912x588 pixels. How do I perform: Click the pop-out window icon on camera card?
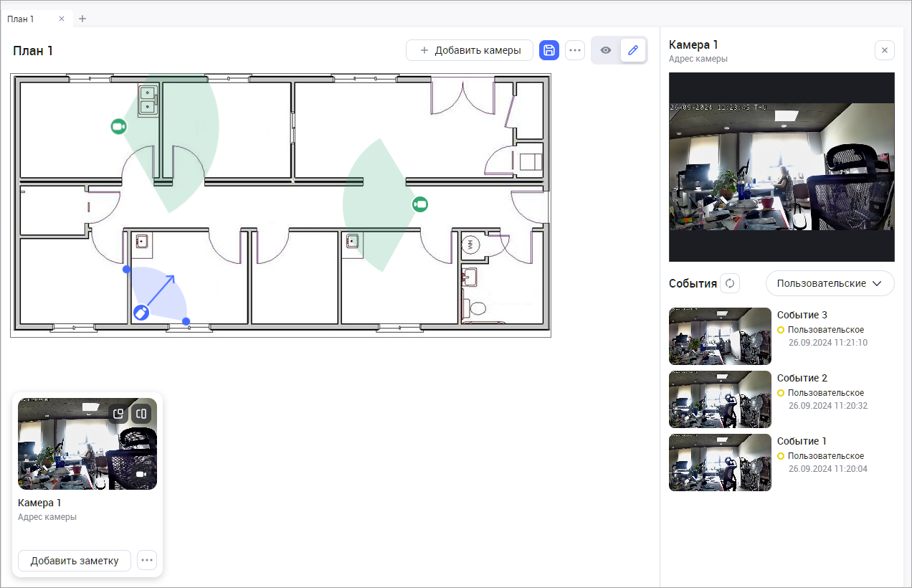[119, 414]
